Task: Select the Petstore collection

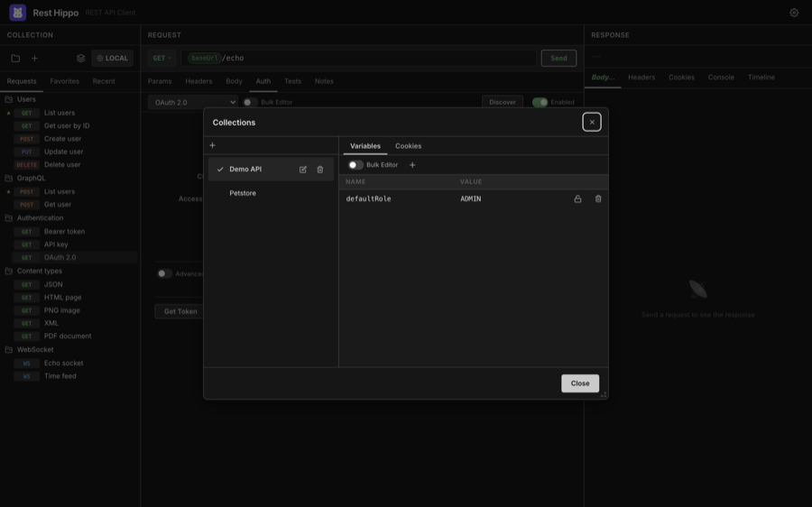Action: coord(271,193)
